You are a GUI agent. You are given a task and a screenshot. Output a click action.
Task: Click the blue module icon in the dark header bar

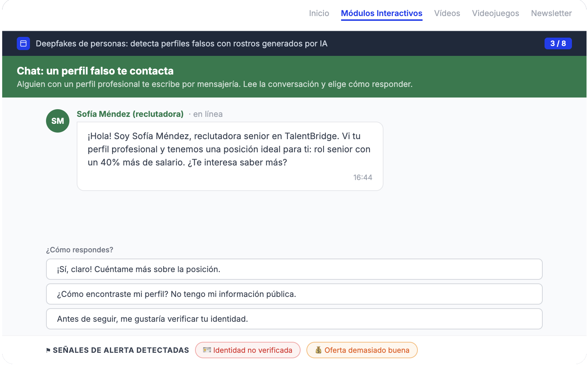click(x=23, y=43)
